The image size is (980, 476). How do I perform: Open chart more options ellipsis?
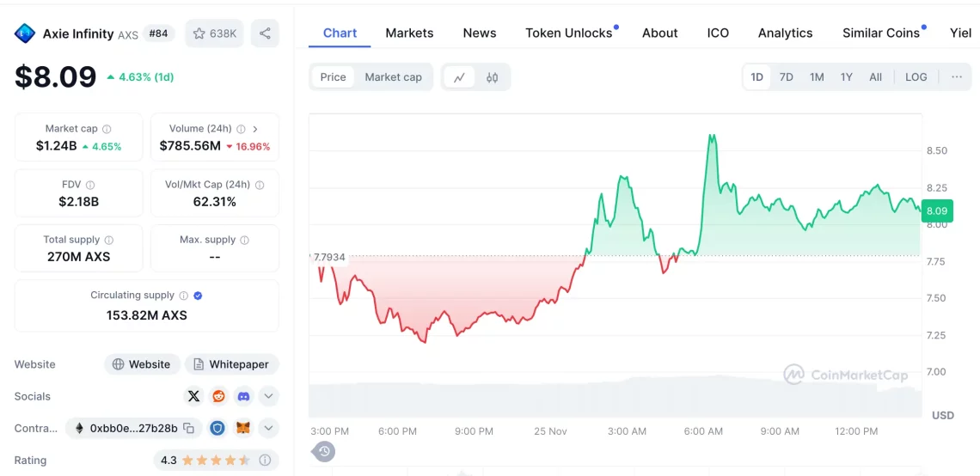pos(957,76)
